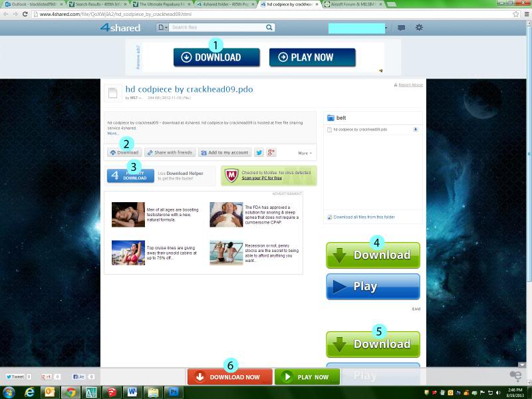Open the Windows Start orb
Viewport: 532px width, 399px height.
click(x=9, y=392)
